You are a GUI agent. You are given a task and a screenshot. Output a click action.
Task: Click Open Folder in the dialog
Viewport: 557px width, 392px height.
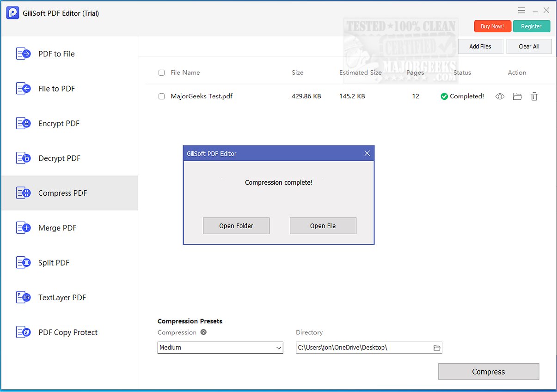(x=236, y=226)
